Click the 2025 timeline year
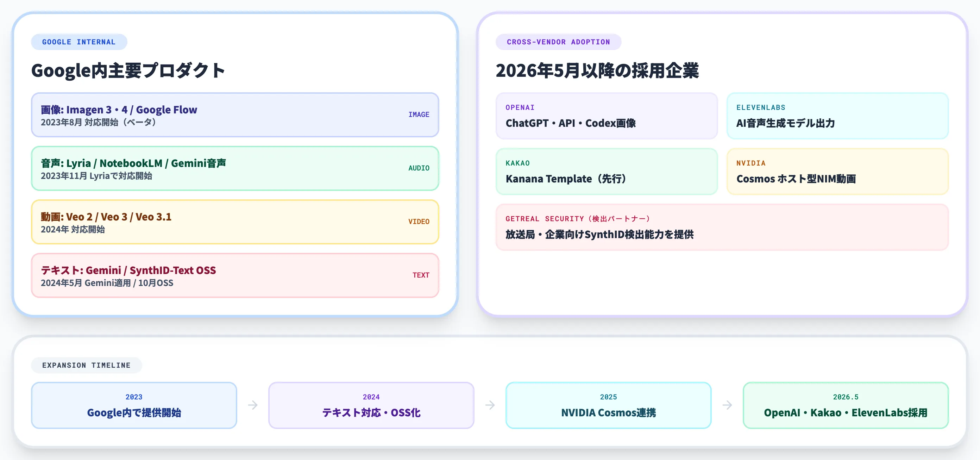Image resolution: width=980 pixels, height=460 pixels. (608, 397)
